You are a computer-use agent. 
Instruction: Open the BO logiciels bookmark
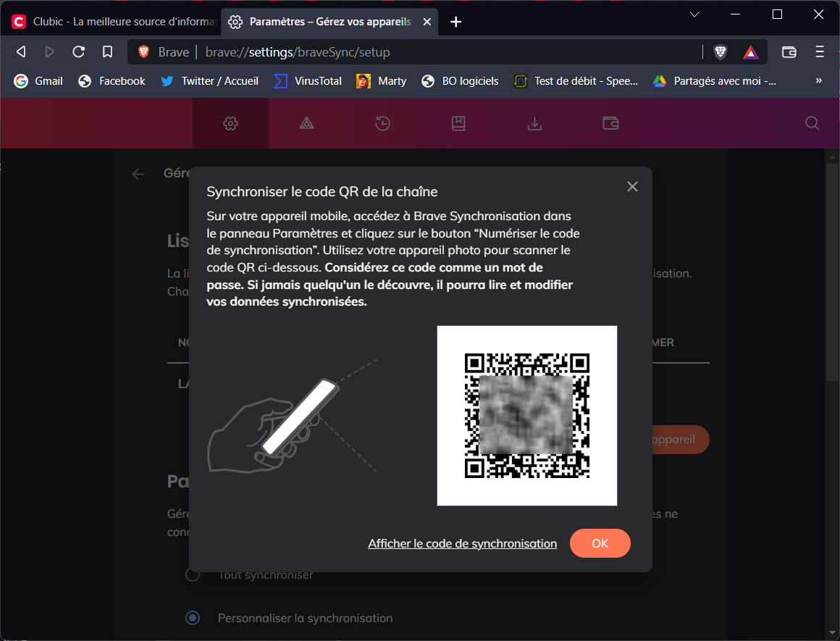tap(460, 81)
